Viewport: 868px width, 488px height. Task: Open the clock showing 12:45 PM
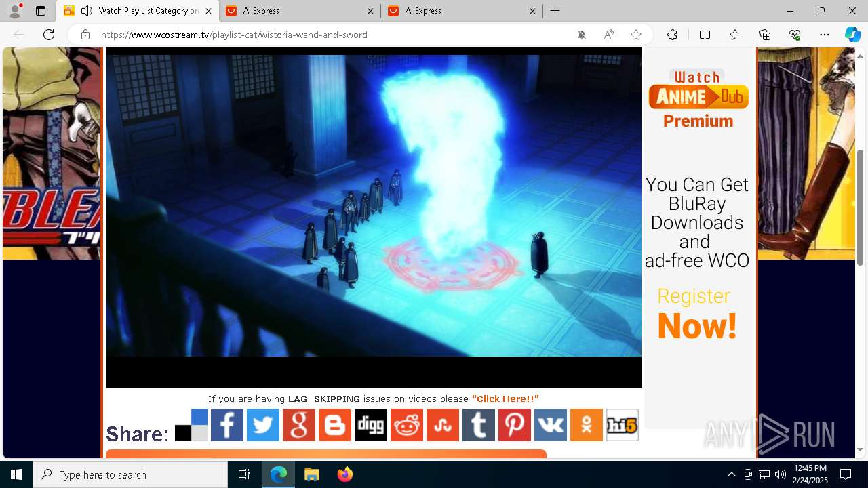pyautogui.click(x=810, y=474)
